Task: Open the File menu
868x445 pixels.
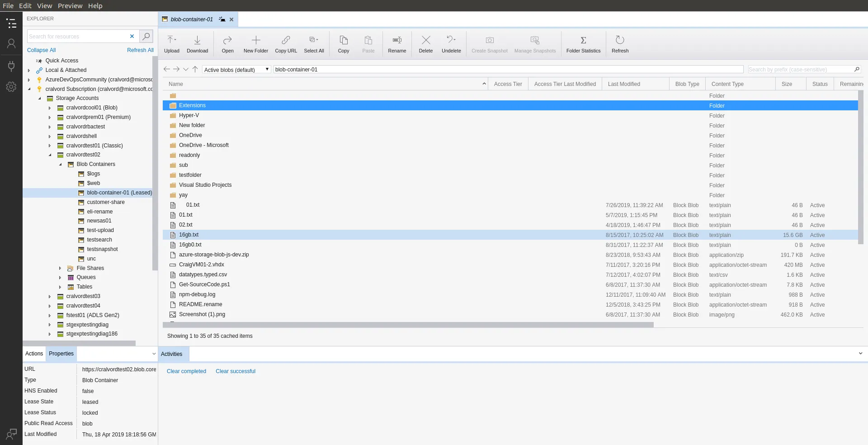Action: 8,6
